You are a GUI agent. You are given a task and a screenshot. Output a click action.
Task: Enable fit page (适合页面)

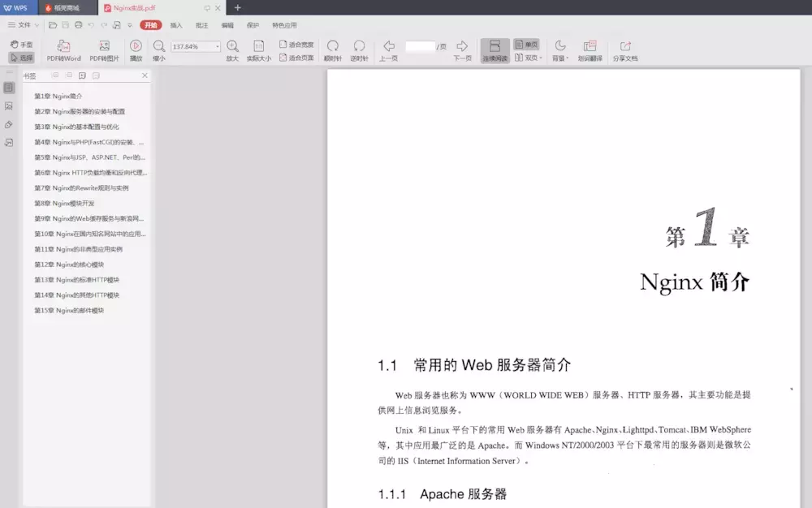pyautogui.click(x=296, y=58)
